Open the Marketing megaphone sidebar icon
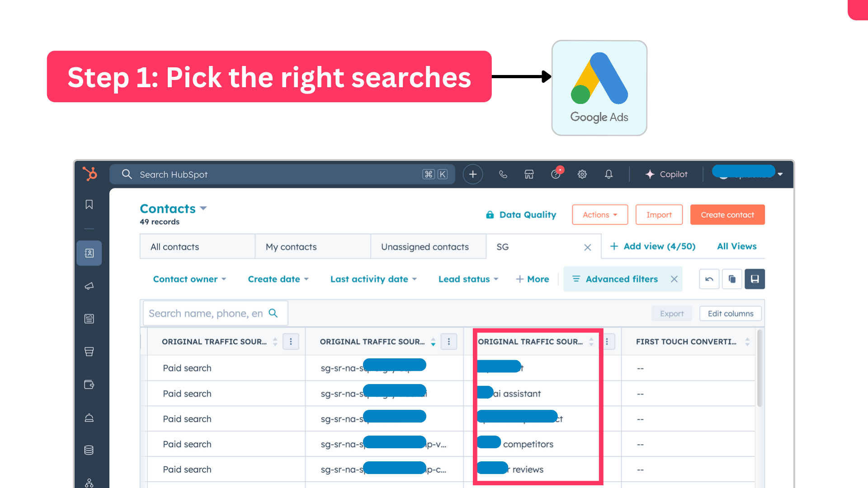 pos(89,286)
